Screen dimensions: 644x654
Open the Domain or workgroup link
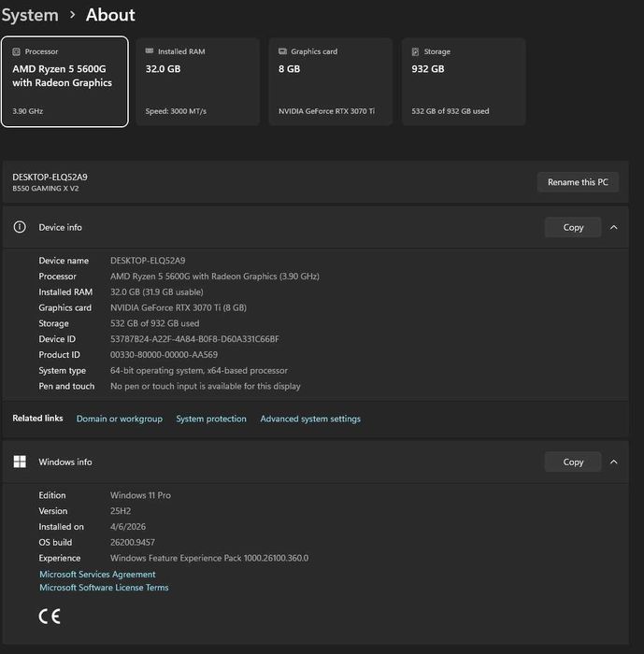(x=120, y=419)
